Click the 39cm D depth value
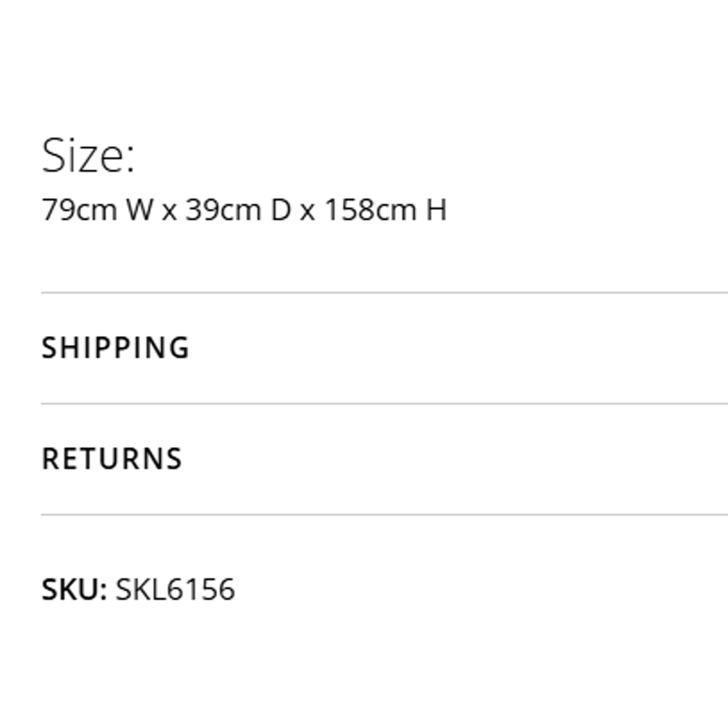Screen dimensions: 728x728 tap(238, 210)
